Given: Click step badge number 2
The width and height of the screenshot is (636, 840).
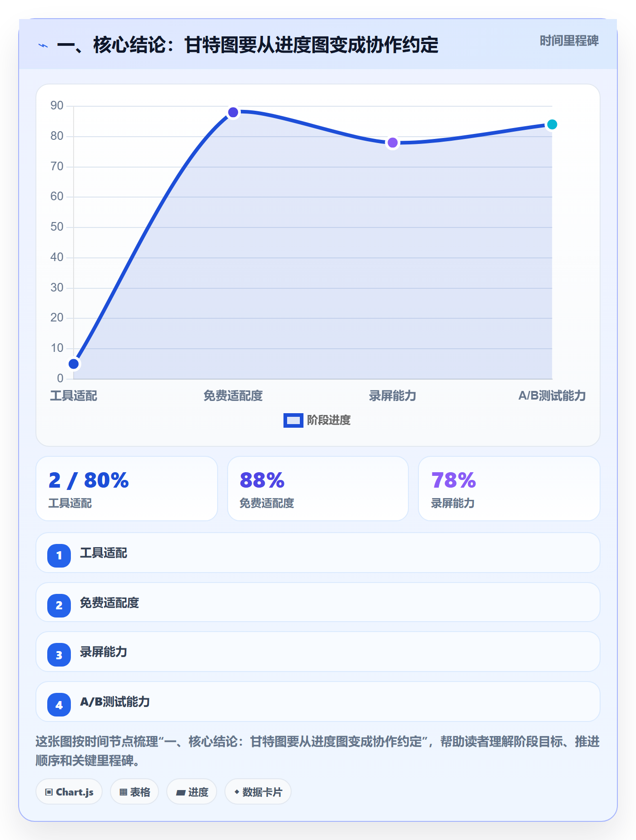Looking at the screenshot, I should [59, 605].
